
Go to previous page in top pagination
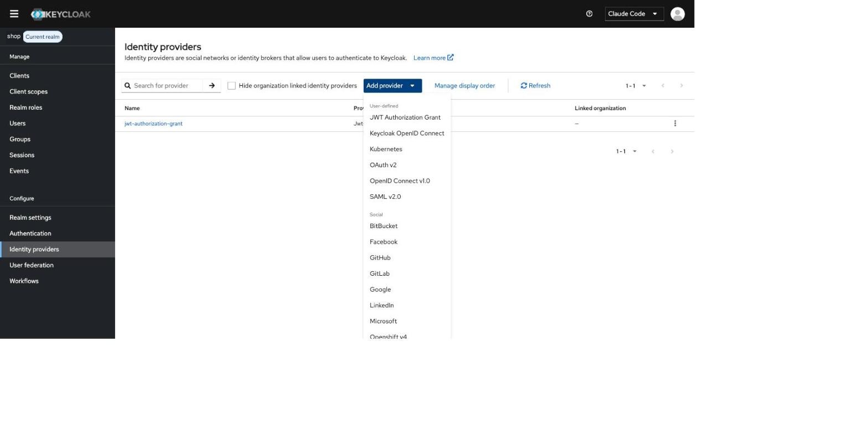[x=663, y=86]
